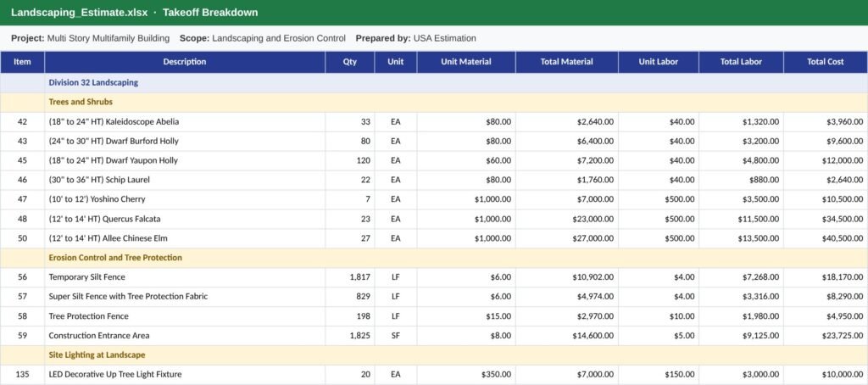Click the $5.00 unit labor cell
Image resolution: width=868 pixels, height=385 pixels.
658,335
